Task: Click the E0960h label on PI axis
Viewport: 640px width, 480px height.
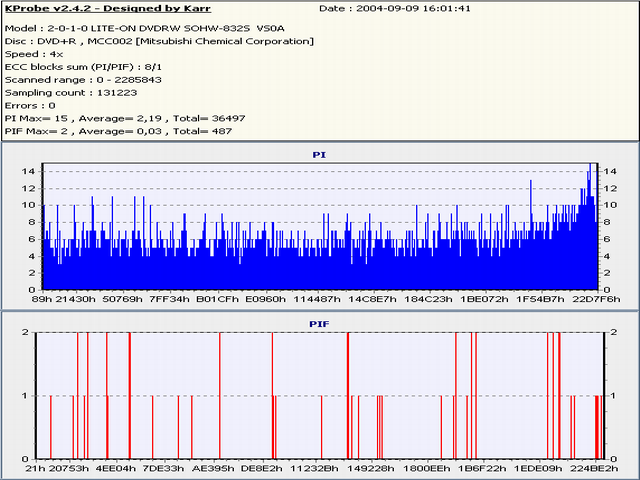Action: point(264,298)
